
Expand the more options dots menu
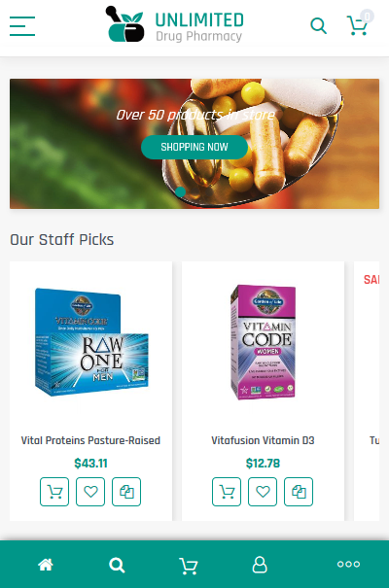[x=348, y=564]
